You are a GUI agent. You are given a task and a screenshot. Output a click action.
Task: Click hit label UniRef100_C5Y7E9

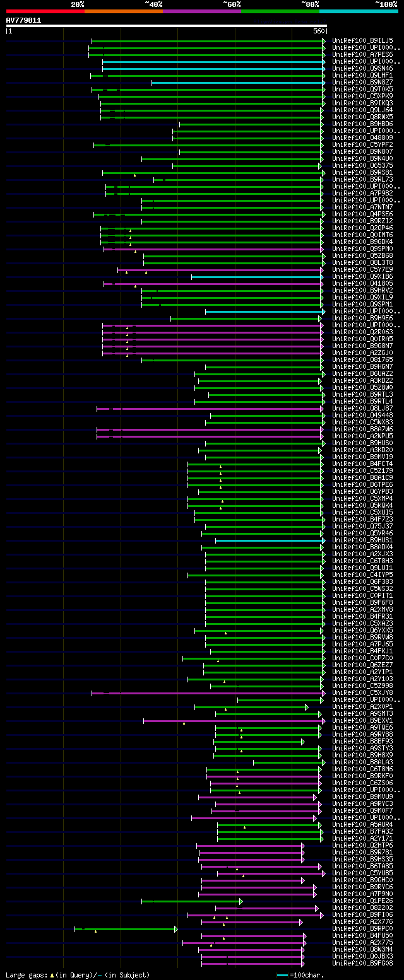362,269
